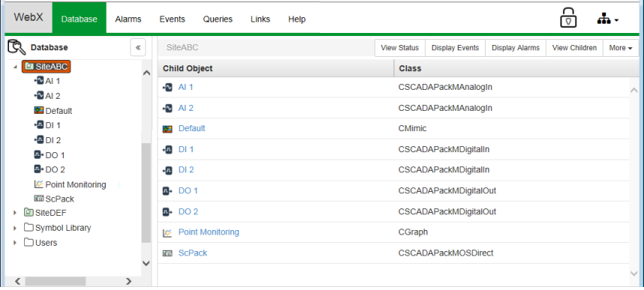The width and height of the screenshot is (644, 290).
Task: Click the Database search magnifier icon
Action: [x=17, y=47]
